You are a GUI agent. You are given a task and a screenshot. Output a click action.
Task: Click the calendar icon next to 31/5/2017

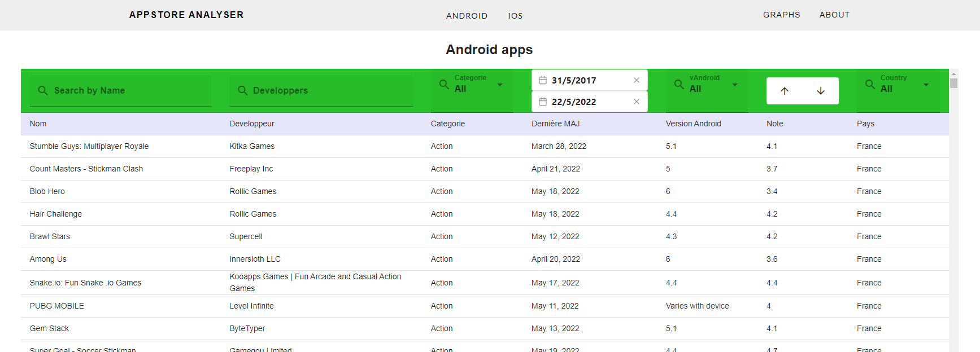pyautogui.click(x=543, y=80)
